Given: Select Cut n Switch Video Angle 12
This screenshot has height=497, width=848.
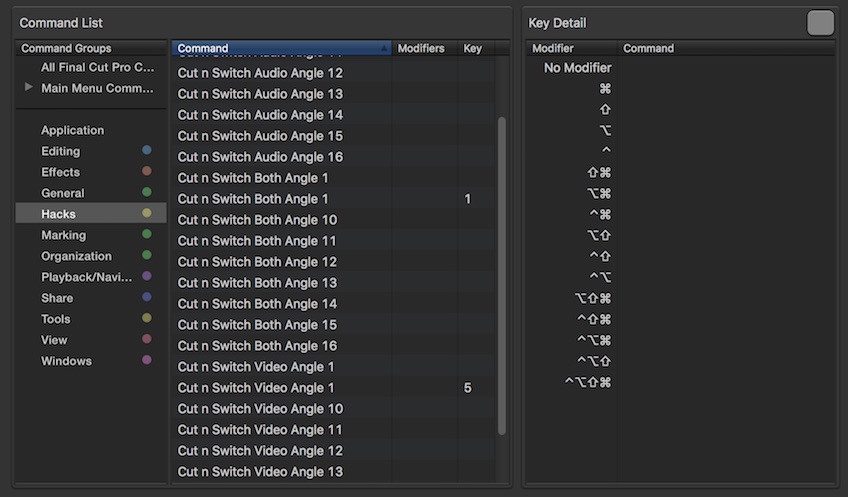Looking at the screenshot, I should (x=260, y=451).
